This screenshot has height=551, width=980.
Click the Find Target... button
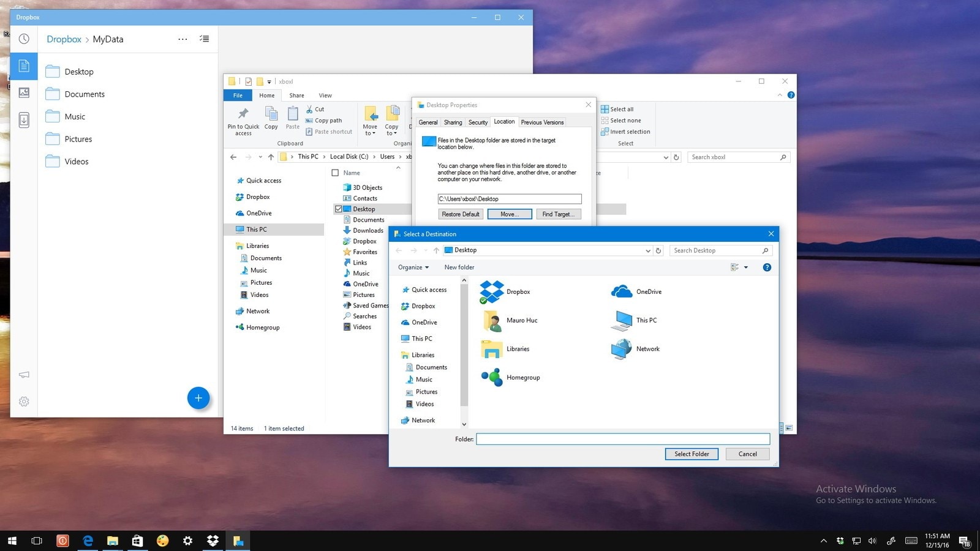pyautogui.click(x=559, y=214)
